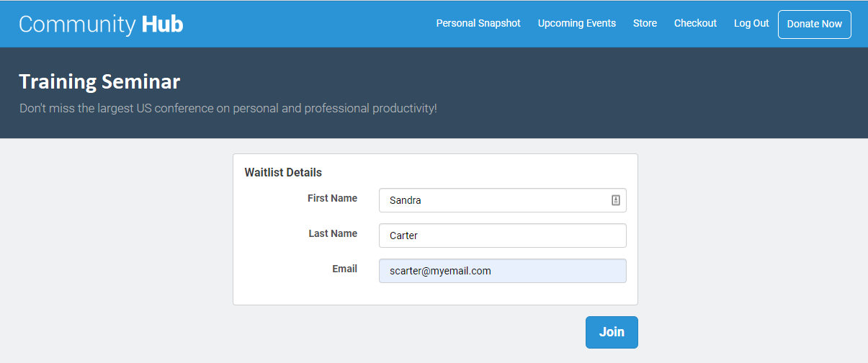Click the Waitlist Details heading
Image resolution: width=868 pixels, height=363 pixels.
(283, 173)
